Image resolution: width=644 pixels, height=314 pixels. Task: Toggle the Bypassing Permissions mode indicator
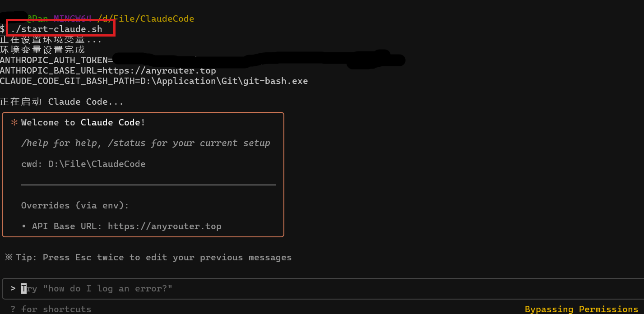point(582,309)
